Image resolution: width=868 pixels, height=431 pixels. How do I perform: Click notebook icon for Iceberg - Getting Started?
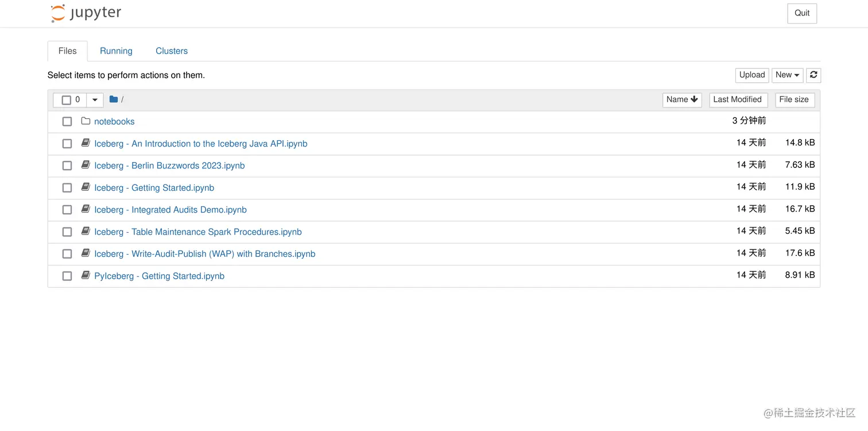(86, 187)
